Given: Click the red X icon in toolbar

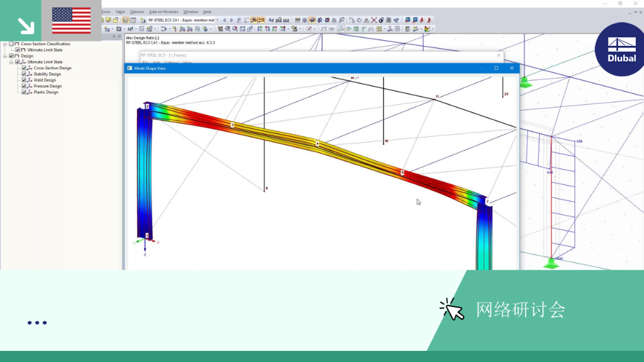Looking at the screenshot, I should [374, 20].
